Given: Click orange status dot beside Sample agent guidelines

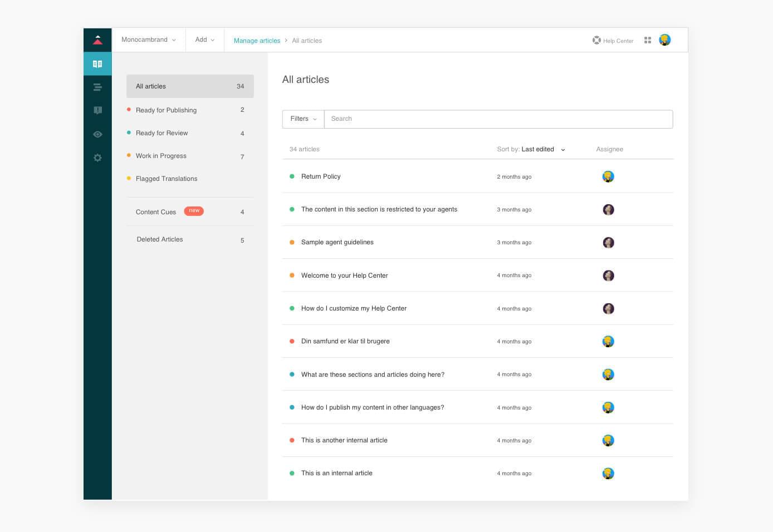Looking at the screenshot, I should [x=292, y=242].
